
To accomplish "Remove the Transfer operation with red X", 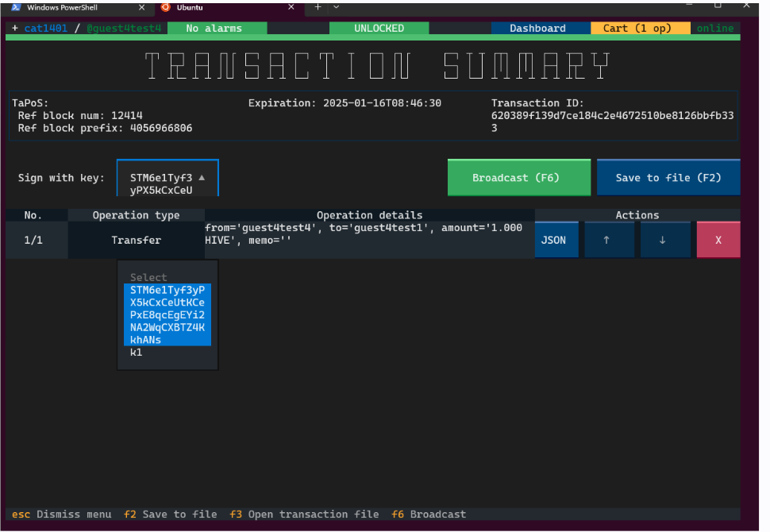I will point(718,240).
